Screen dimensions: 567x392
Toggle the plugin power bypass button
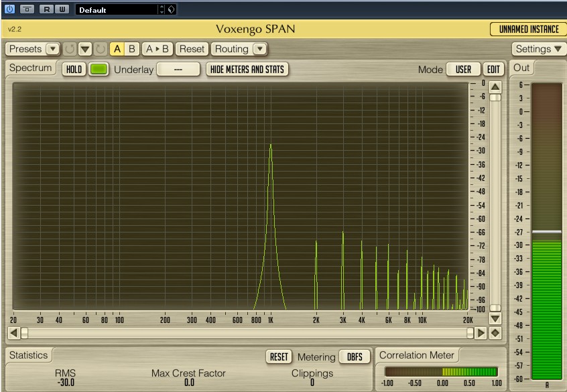tap(9, 9)
